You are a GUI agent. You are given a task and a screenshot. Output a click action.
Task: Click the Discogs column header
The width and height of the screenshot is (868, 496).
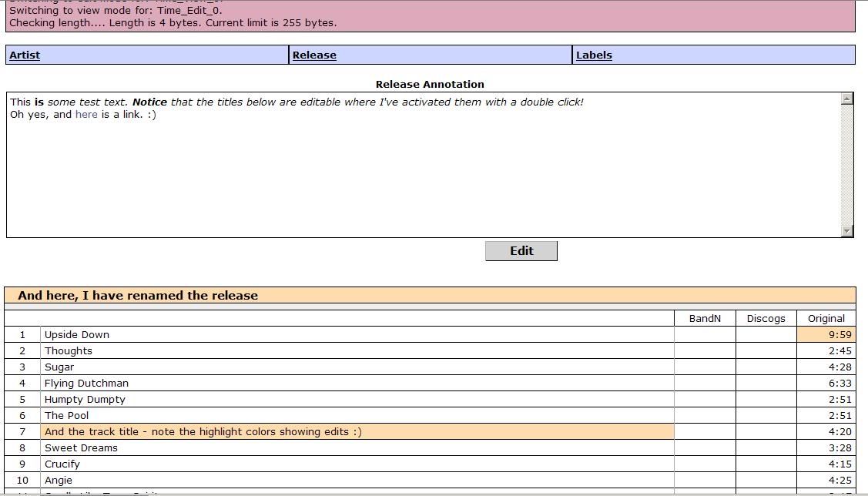coord(766,318)
